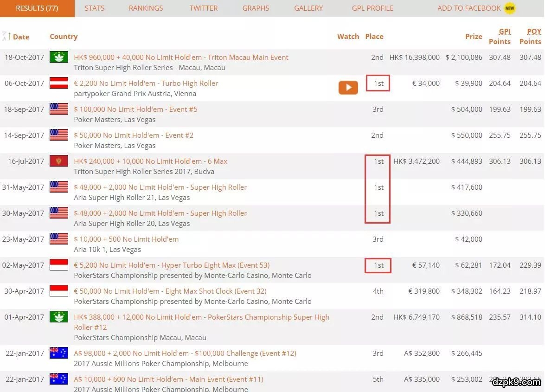Screen dimensions: 545x392
Task: Click the USA flag on 18-Sep-2017 row
Action: pos(59,109)
